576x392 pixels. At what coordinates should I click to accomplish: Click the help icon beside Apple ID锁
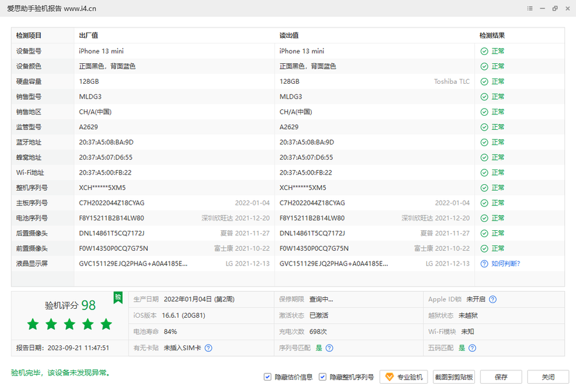pos(493,299)
